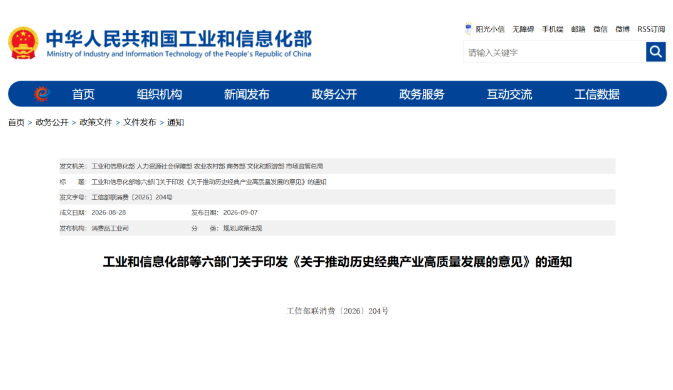Click the 发布机构 value 消费品工业司
673x390 pixels.
[110, 228]
